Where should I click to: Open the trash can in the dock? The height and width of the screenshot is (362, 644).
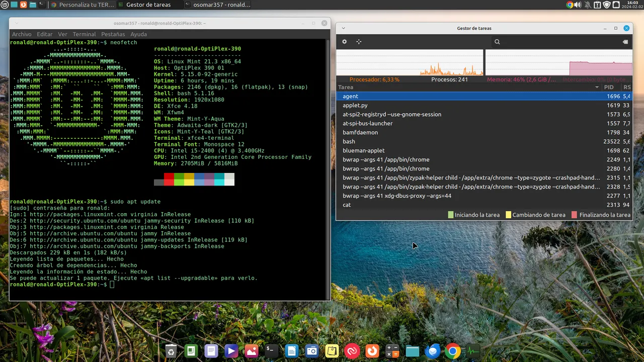click(x=171, y=351)
